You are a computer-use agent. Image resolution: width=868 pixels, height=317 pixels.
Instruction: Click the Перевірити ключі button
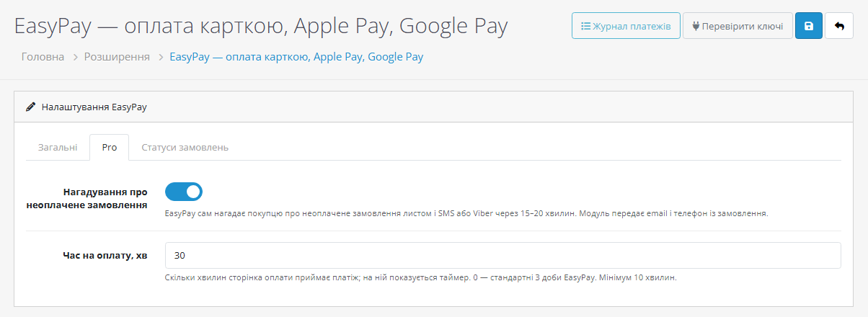point(738,26)
